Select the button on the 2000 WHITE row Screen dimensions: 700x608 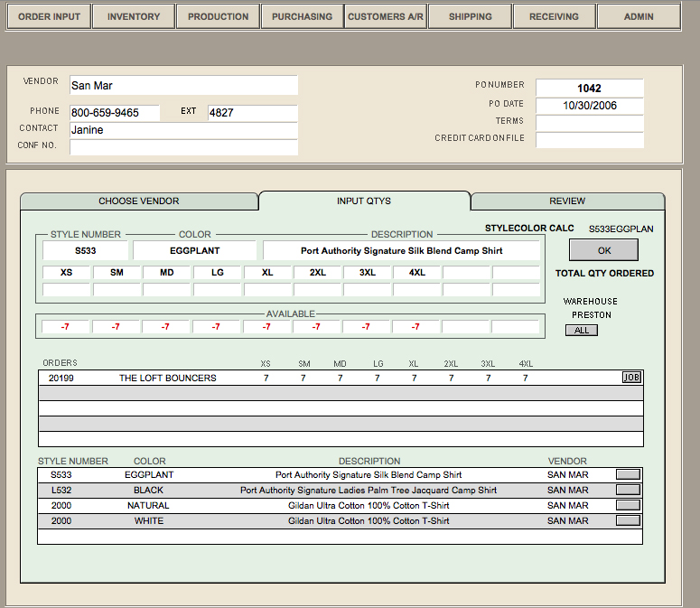click(628, 520)
